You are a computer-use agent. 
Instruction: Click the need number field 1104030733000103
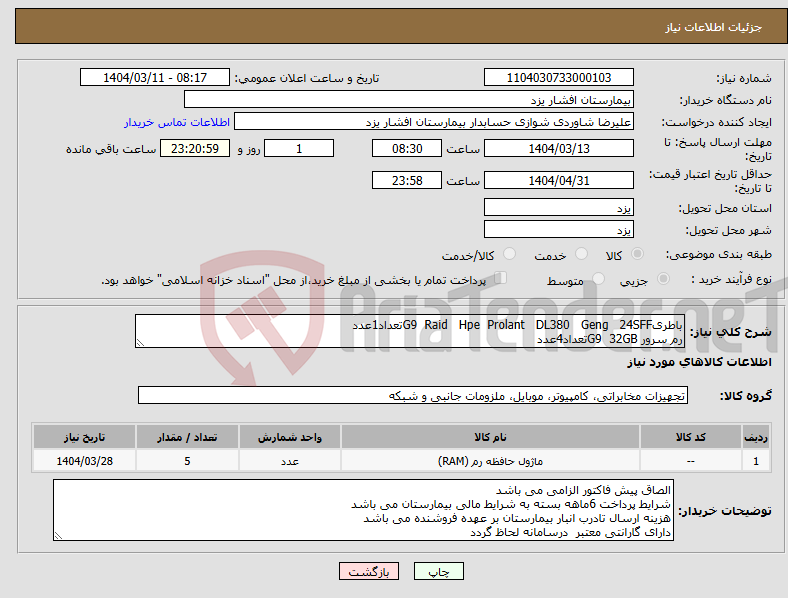(558, 77)
